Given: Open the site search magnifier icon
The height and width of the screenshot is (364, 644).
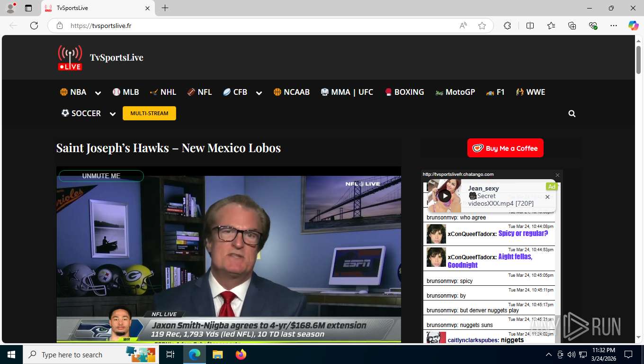Looking at the screenshot, I should point(572,114).
